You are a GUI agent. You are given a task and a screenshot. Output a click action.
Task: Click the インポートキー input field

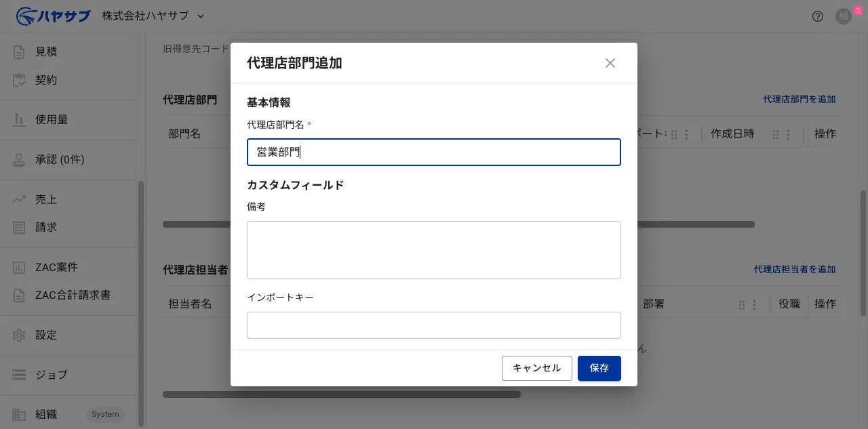(434, 325)
